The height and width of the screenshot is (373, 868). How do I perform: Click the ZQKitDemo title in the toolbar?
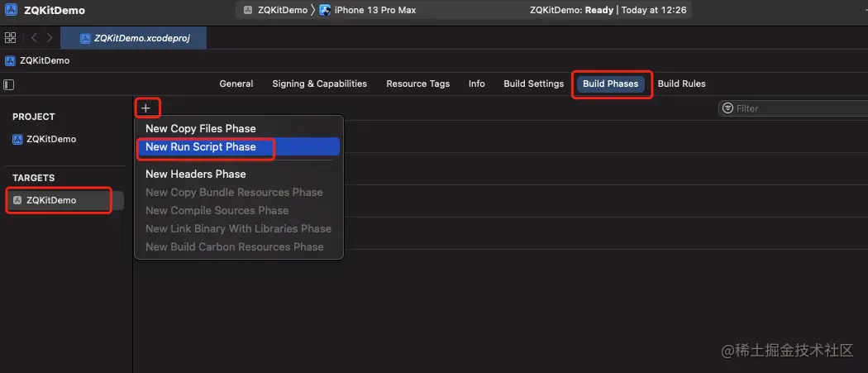pyautogui.click(x=55, y=11)
